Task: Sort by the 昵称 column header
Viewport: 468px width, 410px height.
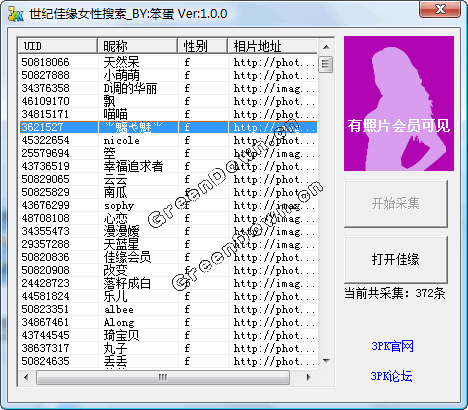Action: point(137,46)
